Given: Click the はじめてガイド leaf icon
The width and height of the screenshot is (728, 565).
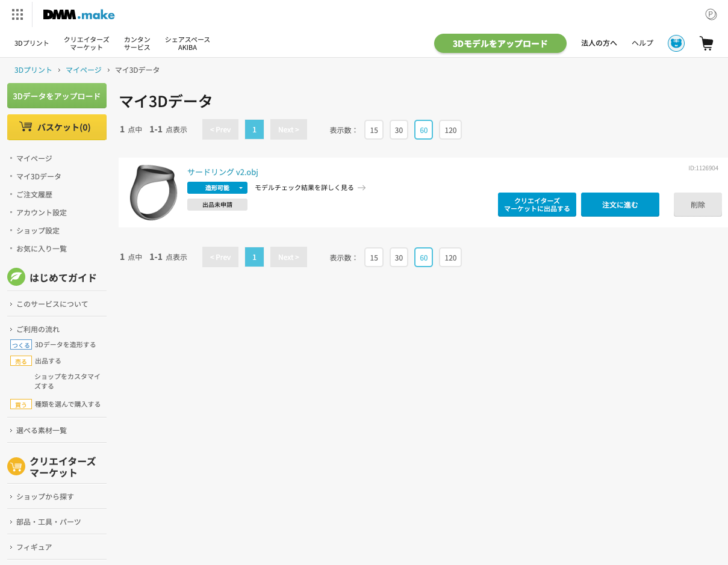Looking at the screenshot, I should [16, 277].
